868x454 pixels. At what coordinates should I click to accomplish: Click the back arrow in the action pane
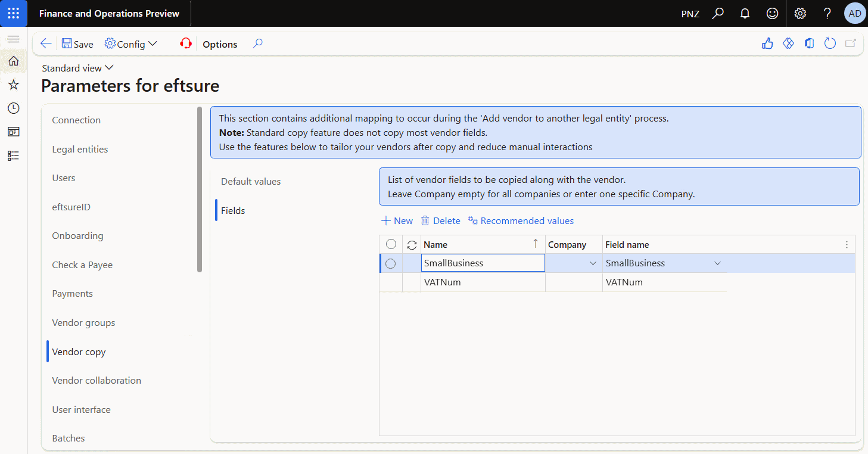click(x=46, y=43)
